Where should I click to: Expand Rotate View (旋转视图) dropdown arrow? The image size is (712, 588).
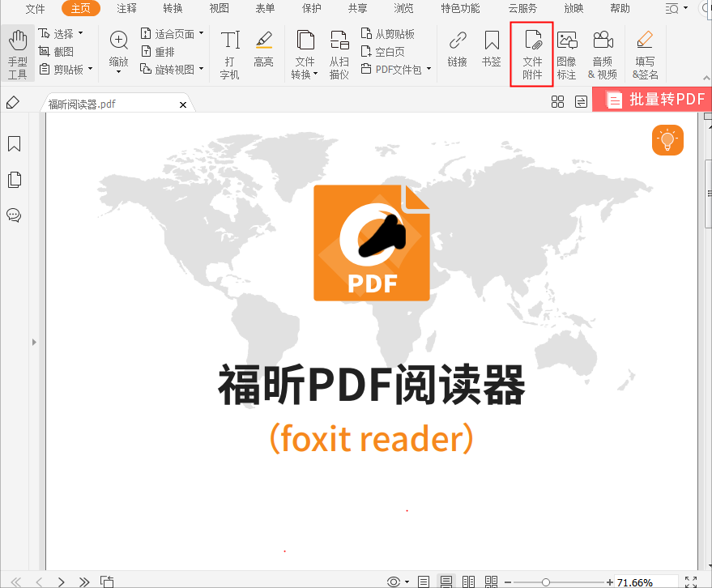[201, 69]
